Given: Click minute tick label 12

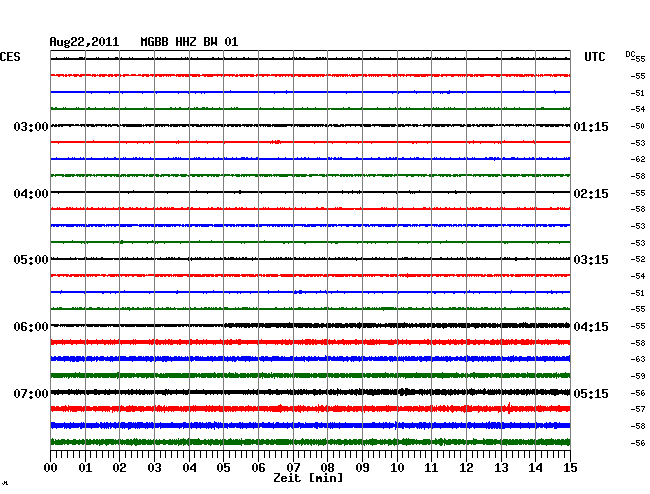Looking at the screenshot, I should (466, 468).
